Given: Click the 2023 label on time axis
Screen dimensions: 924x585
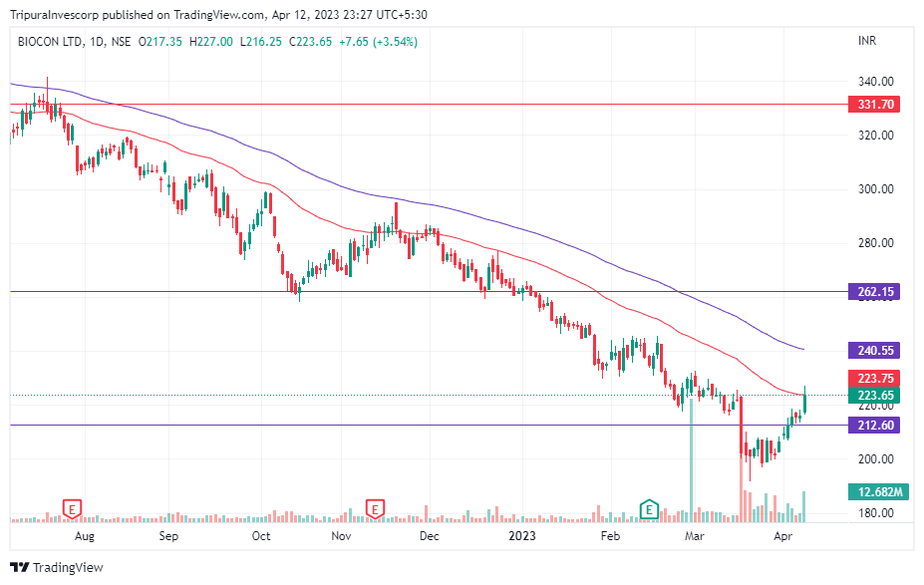Looking at the screenshot, I should pos(522,536).
